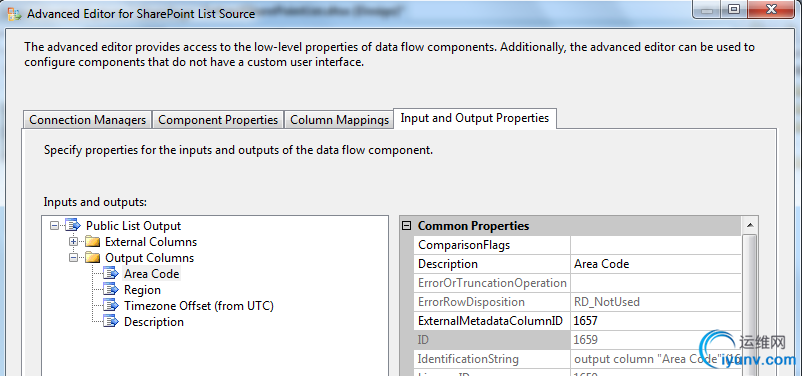
Task: Click the Region column icon
Action: pyautogui.click(x=111, y=290)
